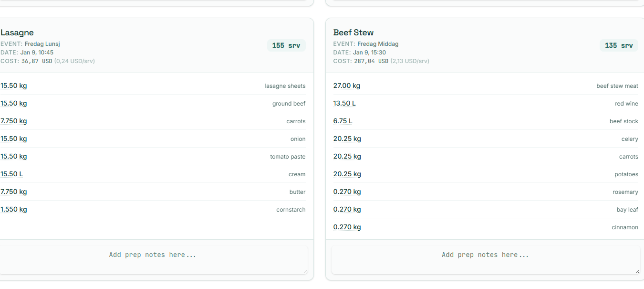Click the tomato paste quantity value
Screen dimensions: 644x289
(x=14, y=157)
